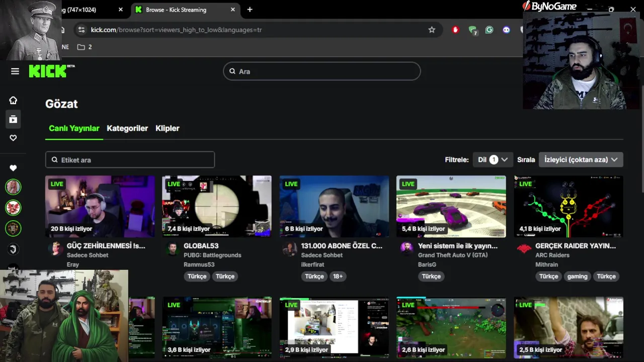Viewport: 644px width, 362px height.
Task: Open İzleyici (çoktan aza) sort dropdown
Action: (x=581, y=159)
